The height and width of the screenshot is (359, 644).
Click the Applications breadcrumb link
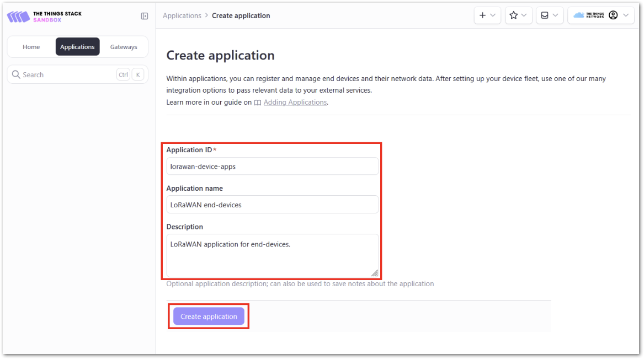(x=182, y=15)
